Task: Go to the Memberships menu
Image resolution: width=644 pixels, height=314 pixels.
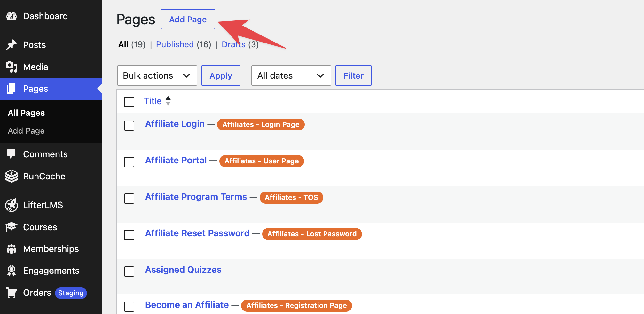Action: (51, 249)
